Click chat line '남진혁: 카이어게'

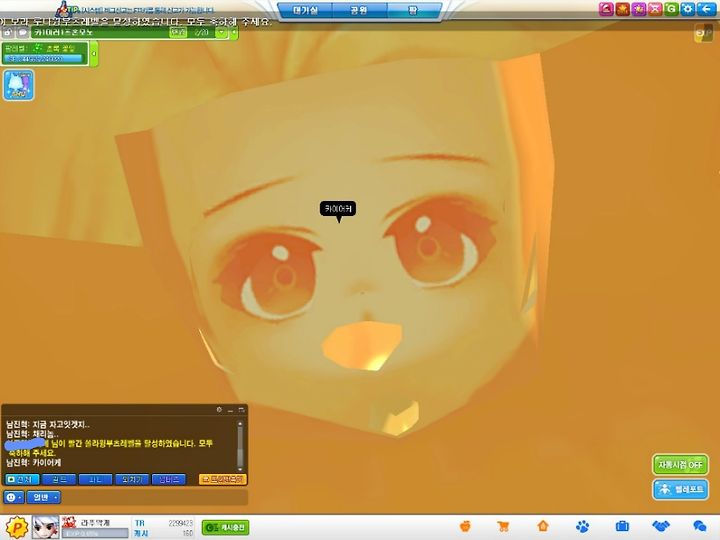[x=33, y=462]
